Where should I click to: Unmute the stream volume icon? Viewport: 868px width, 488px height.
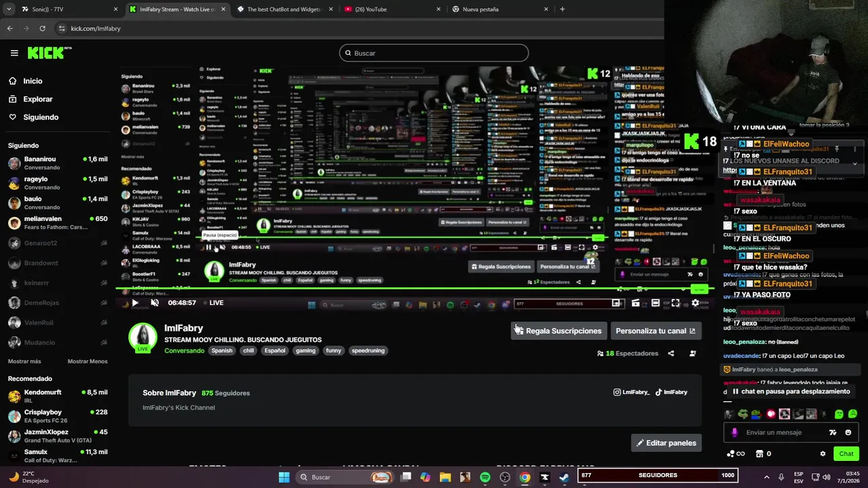[155, 303]
